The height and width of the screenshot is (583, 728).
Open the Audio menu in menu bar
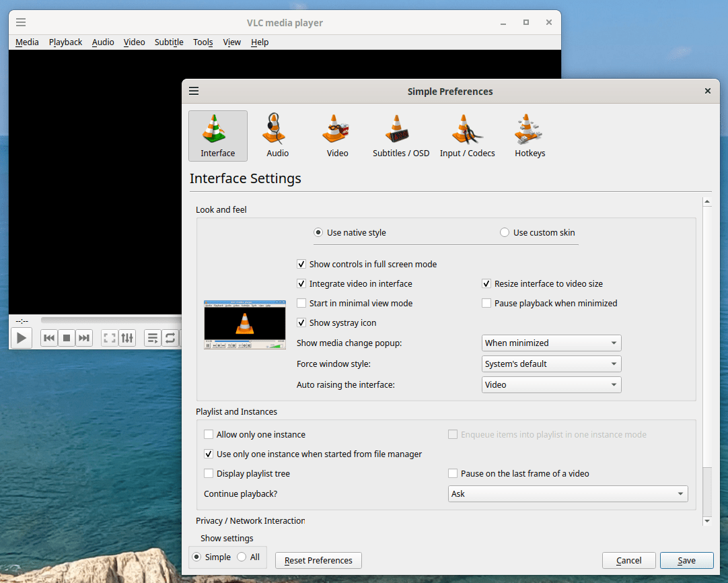(x=103, y=42)
